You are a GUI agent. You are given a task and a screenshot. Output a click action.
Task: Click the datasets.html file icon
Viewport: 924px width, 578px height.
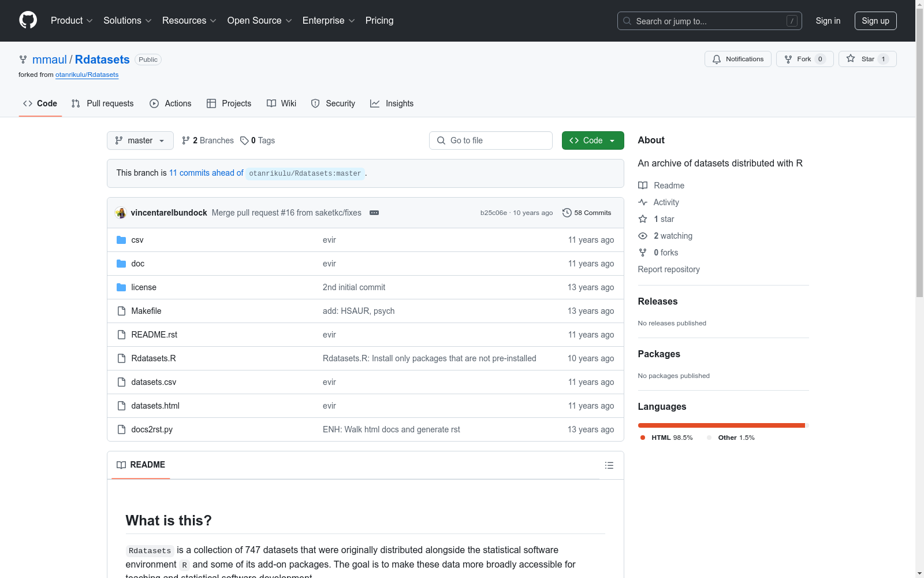(x=121, y=406)
